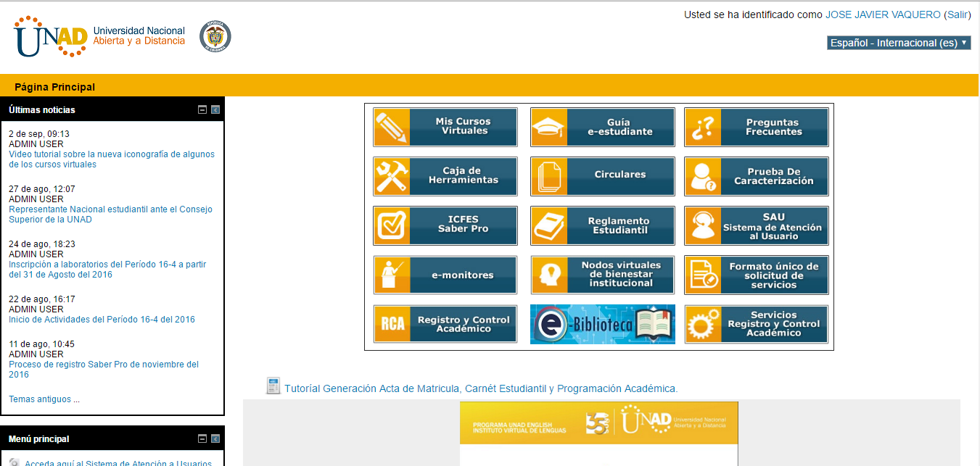Open the SAU Sistema de Atención al Usuario tile
This screenshot has height=466, width=980.
(757, 225)
